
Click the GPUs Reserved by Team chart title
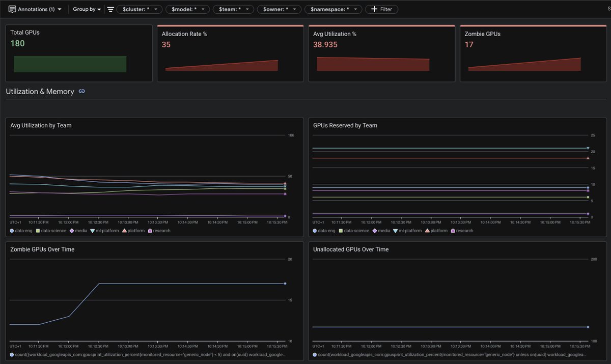(345, 125)
